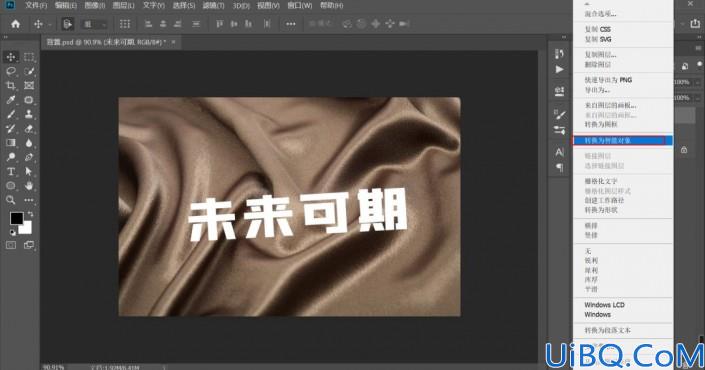The height and width of the screenshot is (370, 705).
Task: Click the 未来可期 text on the canvas
Action: (x=297, y=214)
